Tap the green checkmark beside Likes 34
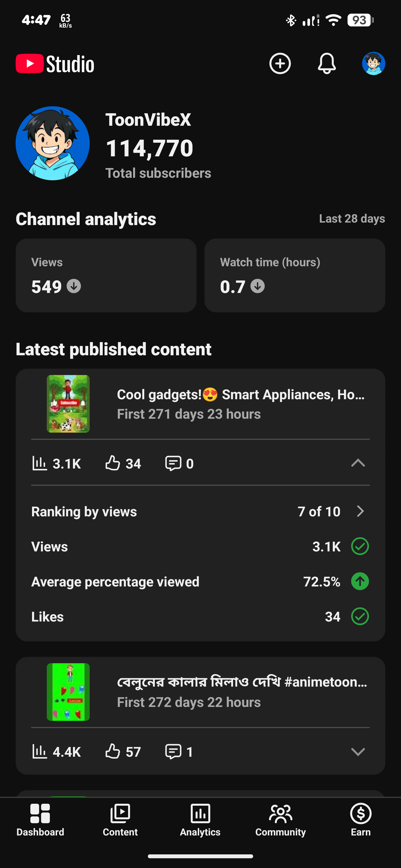This screenshot has height=868, width=401. [x=360, y=616]
